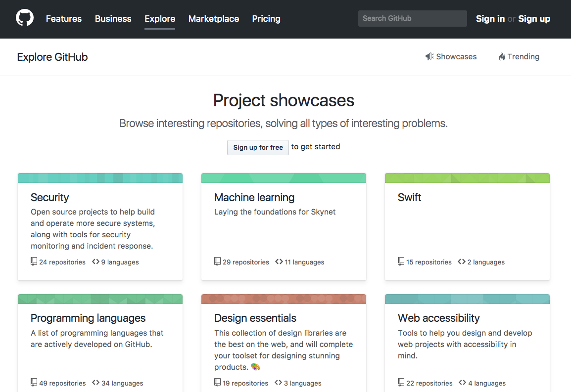Click Web accessibility 'Tools to help' description
The height and width of the screenshot is (392, 571).
coord(465,344)
